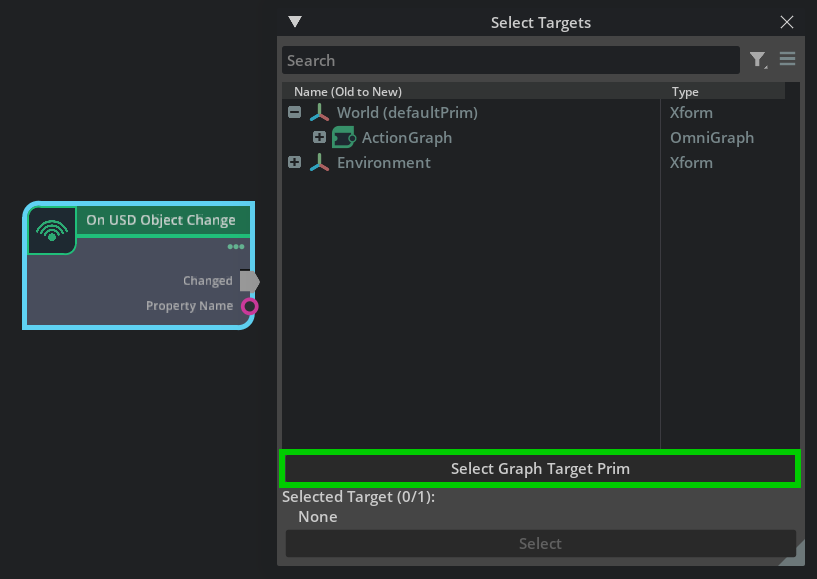The image size is (817, 579).
Task: Sort by Name (Old to New) column header
Action: [x=348, y=92]
